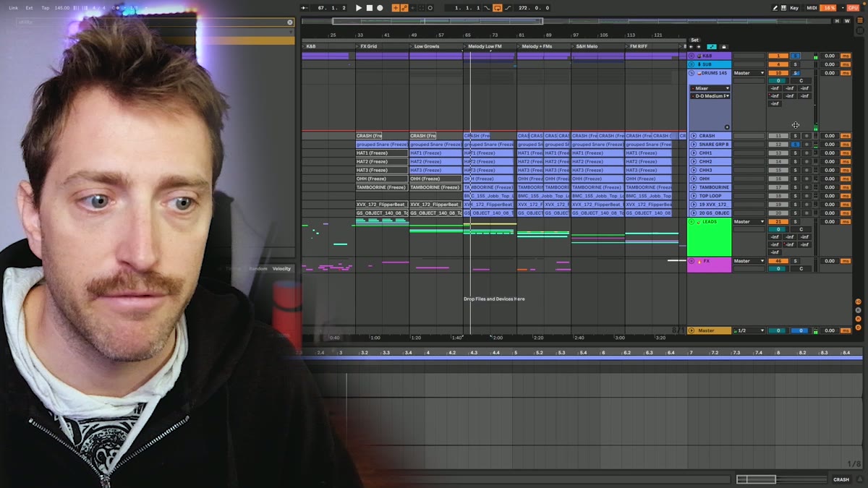Jump to next locator arrow
Image resolution: width=868 pixels, height=488 pixels.
click(x=699, y=47)
